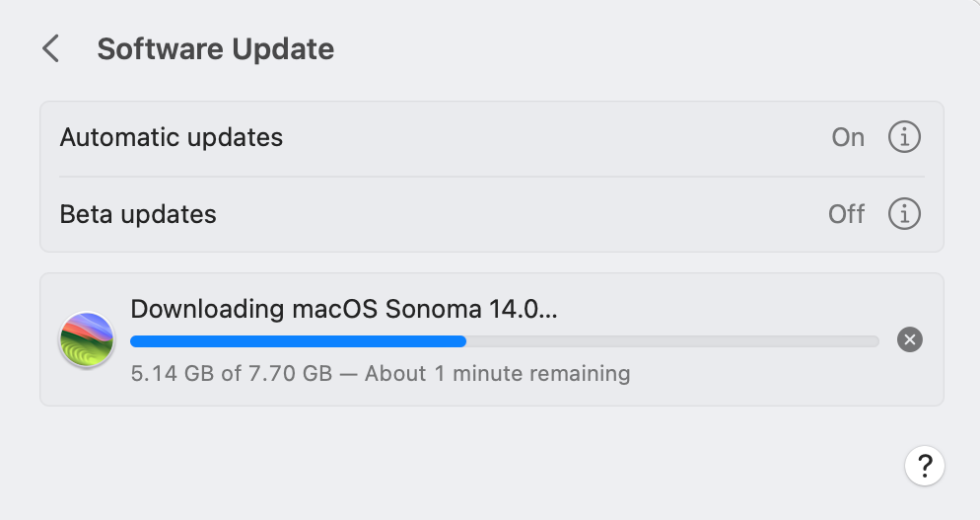980x520 pixels.
Task: Click the Automatic updates "On" status
Action: pos(848,137)
